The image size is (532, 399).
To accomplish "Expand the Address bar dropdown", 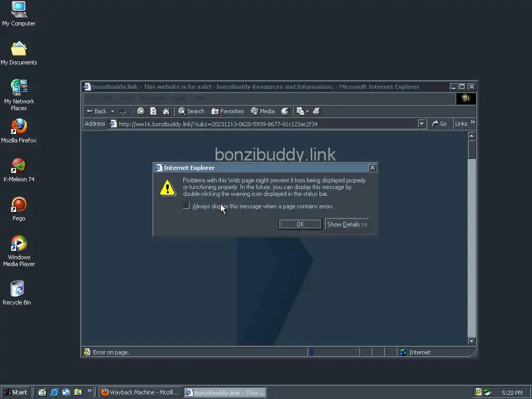I will tap(421, 124).
